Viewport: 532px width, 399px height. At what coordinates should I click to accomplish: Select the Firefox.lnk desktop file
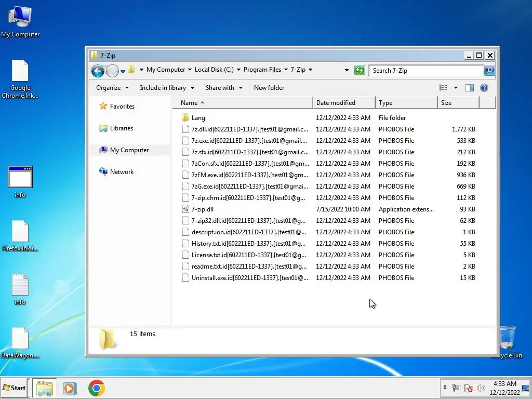click(x=20, y=236)
